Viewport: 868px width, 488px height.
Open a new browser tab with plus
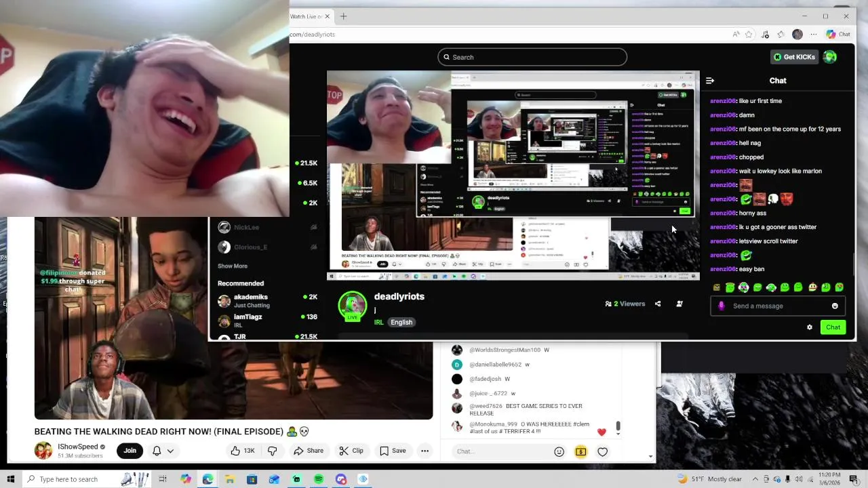click(x=343, y=16)
